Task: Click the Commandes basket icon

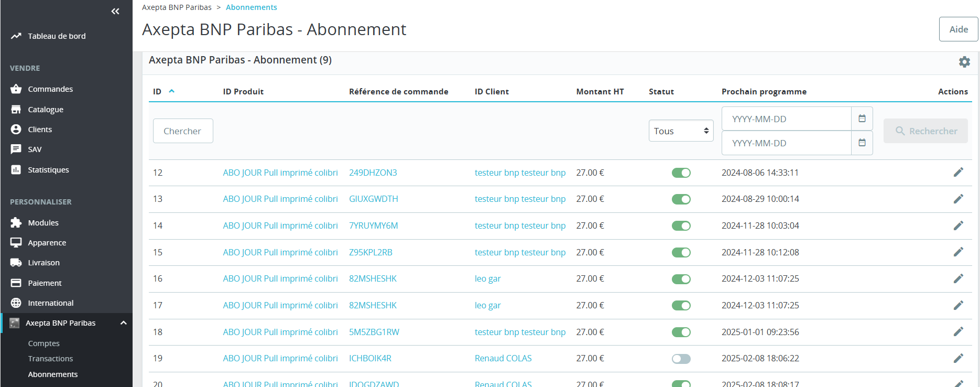Action: click(x=16, y=89)
